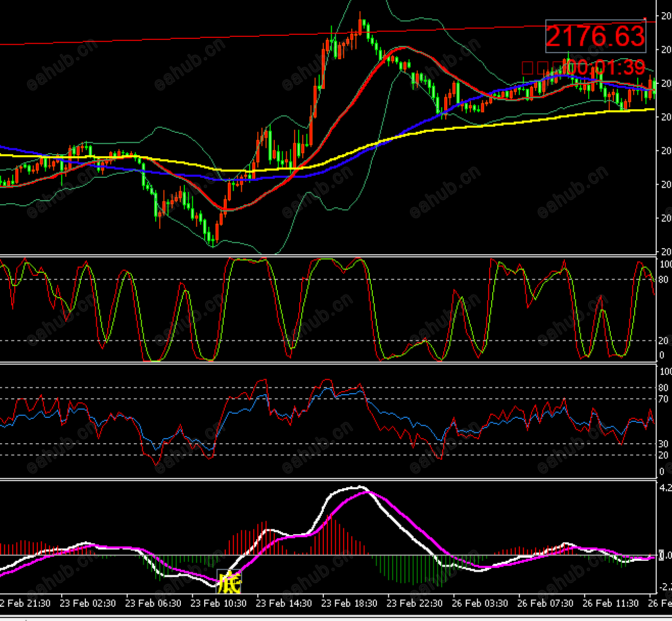The height and width of the screenshot is (621, 672).
Task: Click the 30 level label on the scale
Action: [663, 444]
